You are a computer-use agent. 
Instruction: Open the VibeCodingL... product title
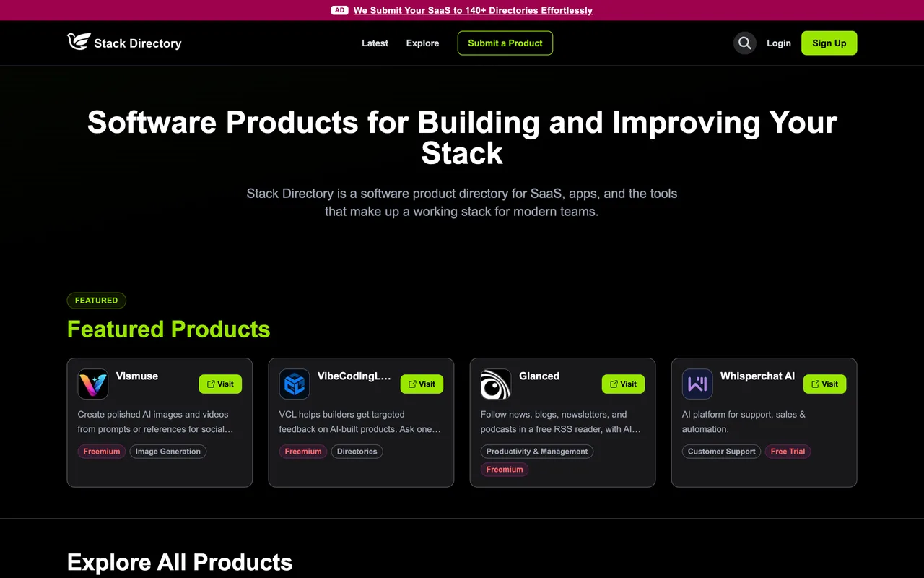[354, 376]
